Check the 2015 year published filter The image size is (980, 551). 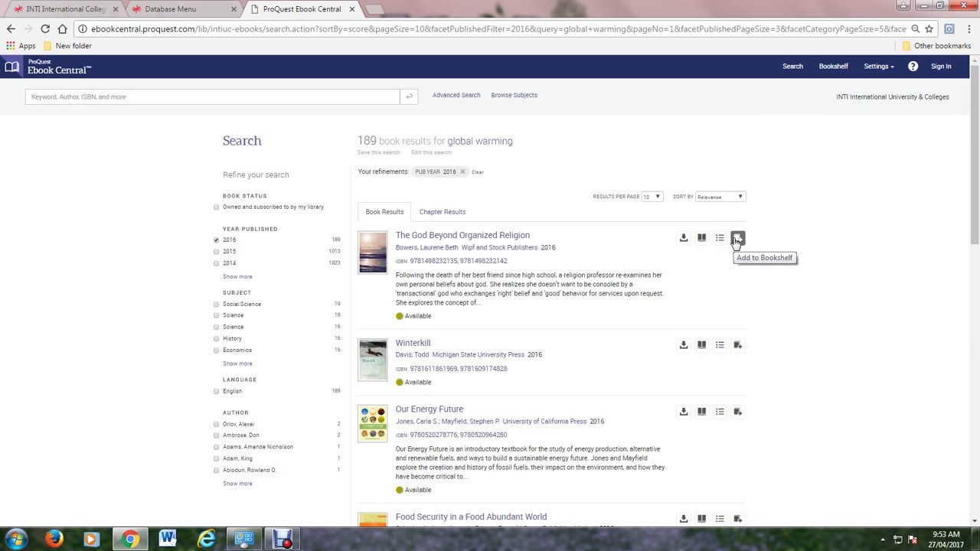216,252
